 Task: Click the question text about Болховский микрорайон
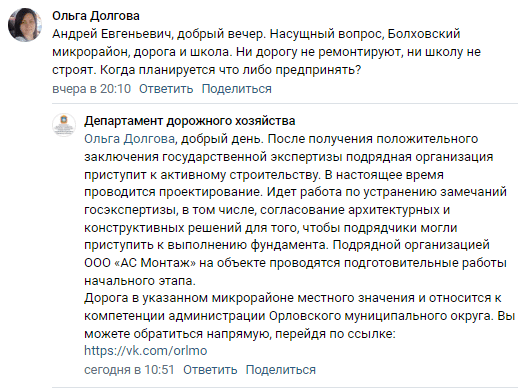coord(266,52)
